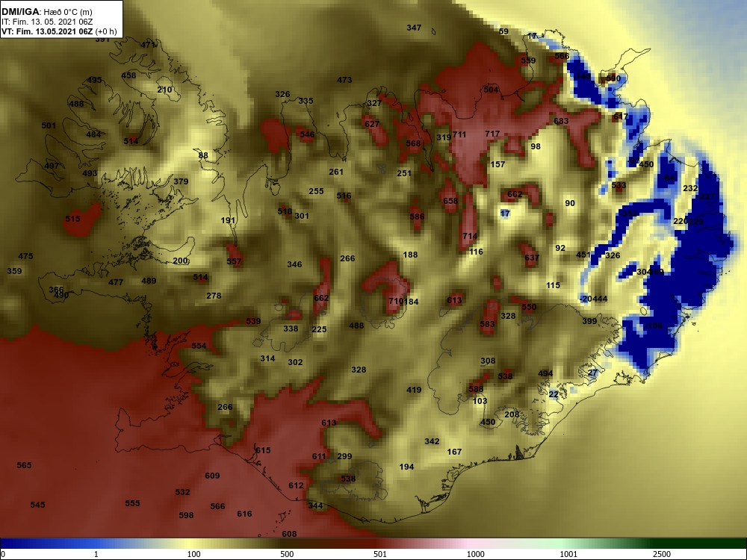
Task: Click the map value '495'
Action: pos(94,80)
